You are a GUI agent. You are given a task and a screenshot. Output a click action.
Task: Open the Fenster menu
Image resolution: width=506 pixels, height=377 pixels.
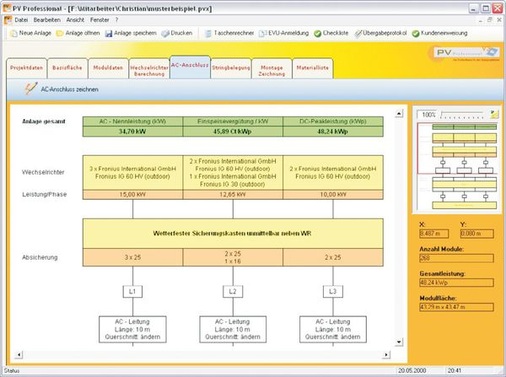99,20
